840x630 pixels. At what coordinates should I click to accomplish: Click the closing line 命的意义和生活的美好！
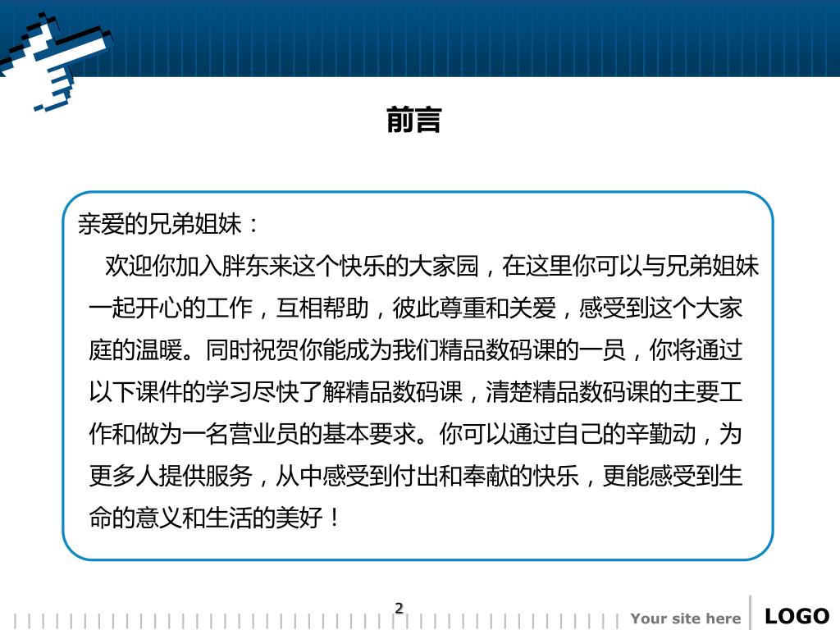click(214, 518)
